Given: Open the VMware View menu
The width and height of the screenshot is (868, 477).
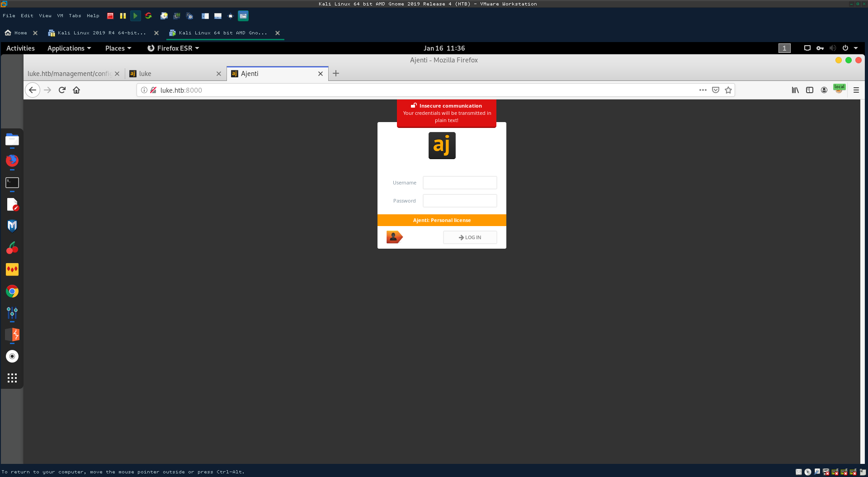Looking at the screenshot, I should 45,16.
